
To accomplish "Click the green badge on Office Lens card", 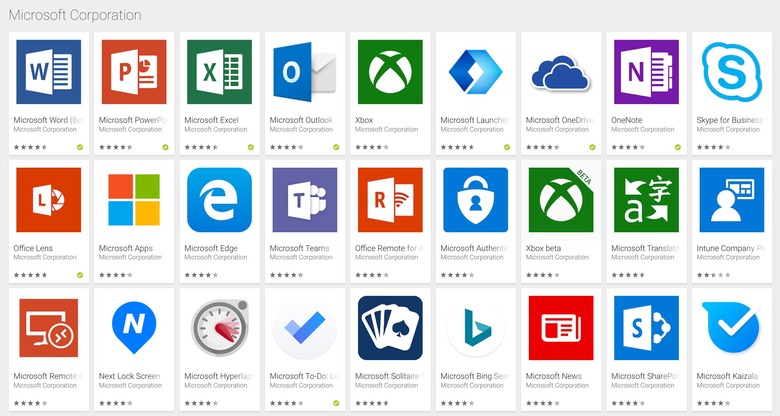I will (x=80, y=275).
